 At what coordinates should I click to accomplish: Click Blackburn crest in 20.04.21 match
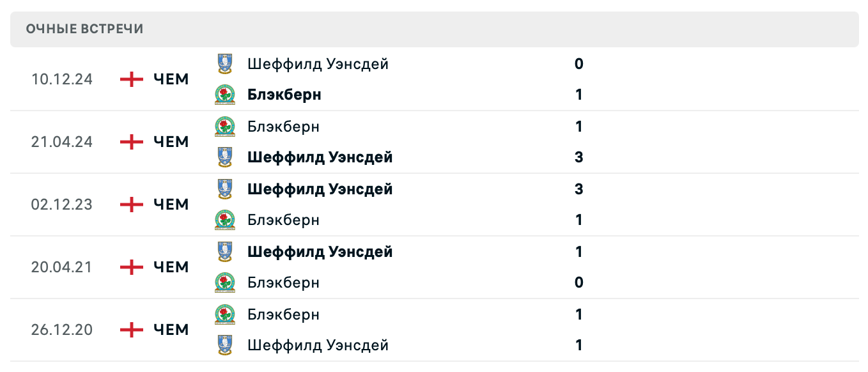click(224, 283)
